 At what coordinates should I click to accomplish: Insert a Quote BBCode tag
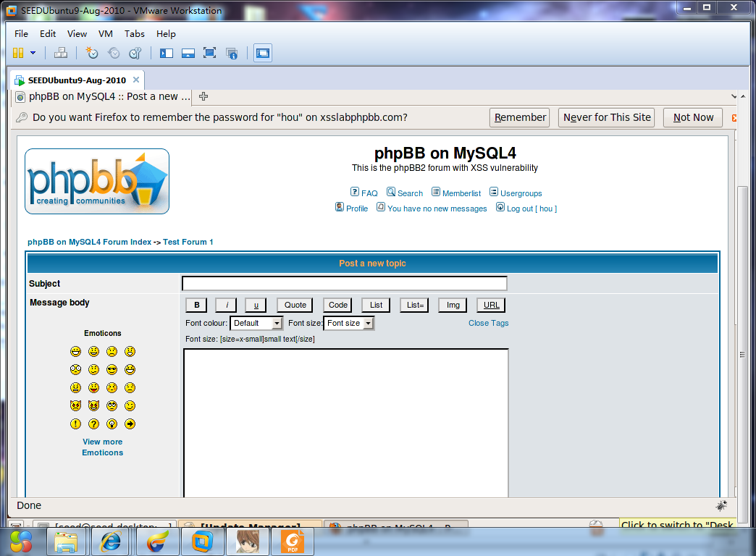pyautogui.click(x=295, y=306)
